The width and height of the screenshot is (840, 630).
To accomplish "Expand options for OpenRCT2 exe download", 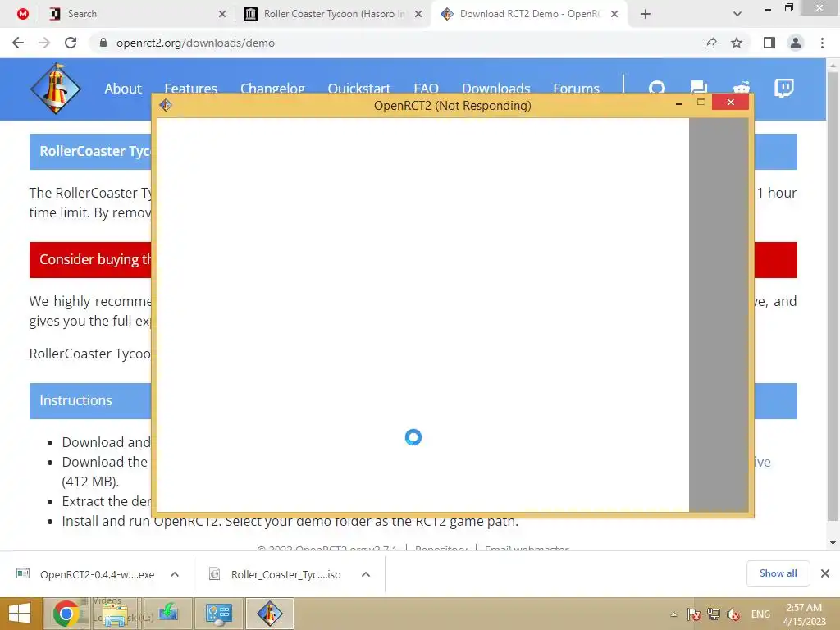I will pos(175,574).
